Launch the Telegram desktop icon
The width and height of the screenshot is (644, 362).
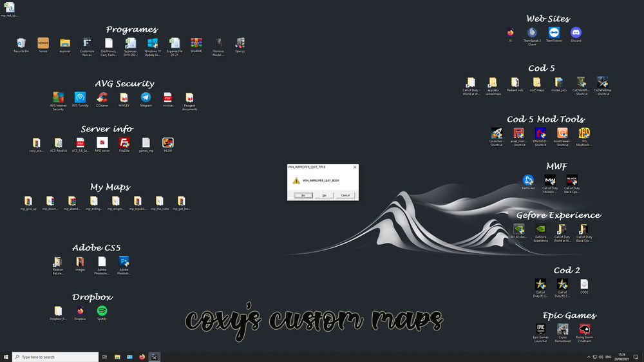(146, 99)
